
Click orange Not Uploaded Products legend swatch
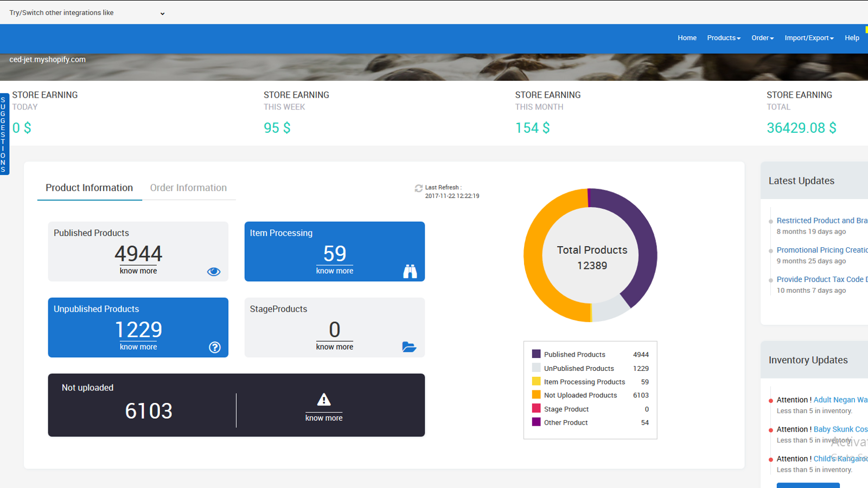tap(536, 395)
